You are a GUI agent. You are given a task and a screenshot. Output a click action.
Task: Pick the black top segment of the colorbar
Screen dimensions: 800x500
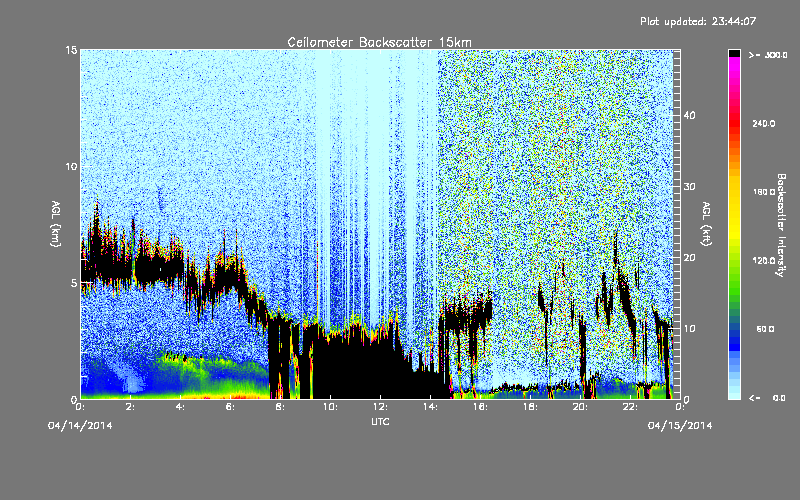(734, 53)
